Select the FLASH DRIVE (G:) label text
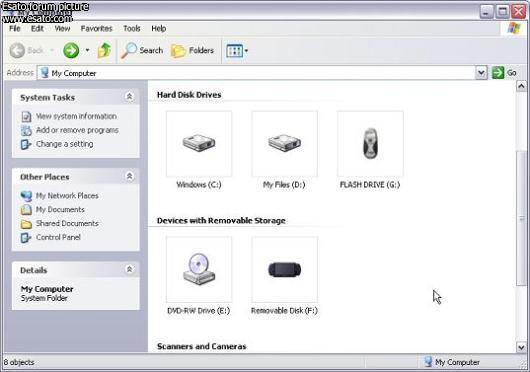This screenshot has width=530, height=372. [x=370, y=184]
